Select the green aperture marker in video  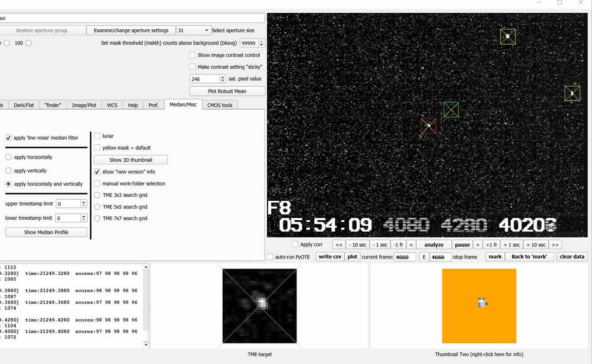(451, 109)
